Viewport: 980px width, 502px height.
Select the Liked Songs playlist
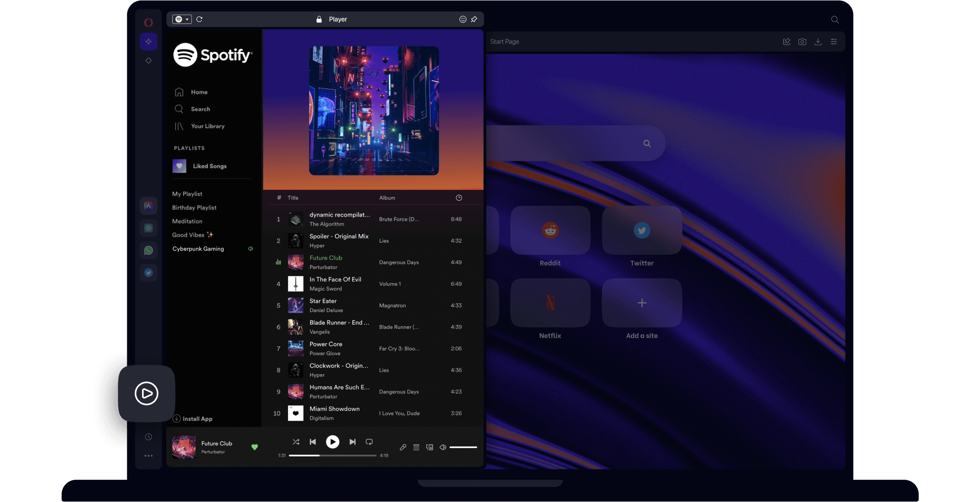click(x=209, y=166)
